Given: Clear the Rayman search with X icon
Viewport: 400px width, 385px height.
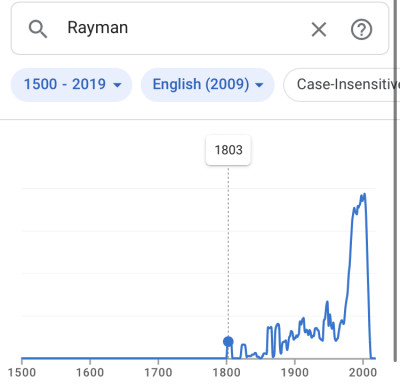Looking at the screenshot, I should click(319, 29).
